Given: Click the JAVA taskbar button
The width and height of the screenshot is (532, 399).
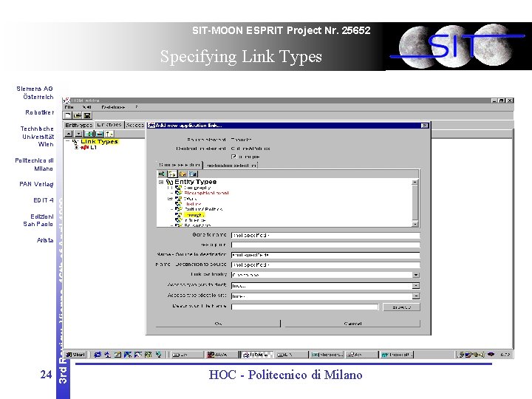Looking at the screenshot, I should 222,355.
